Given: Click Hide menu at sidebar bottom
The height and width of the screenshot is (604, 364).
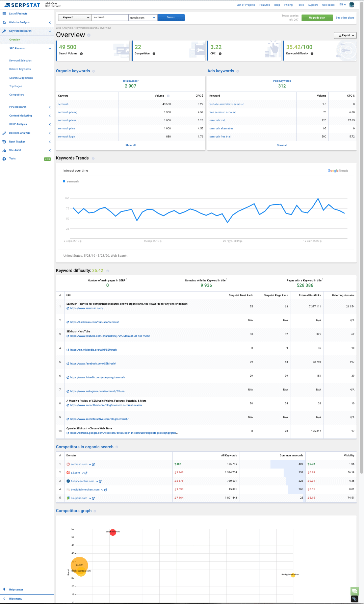Looking at the screenshot, I should click(x=16, y=599).
